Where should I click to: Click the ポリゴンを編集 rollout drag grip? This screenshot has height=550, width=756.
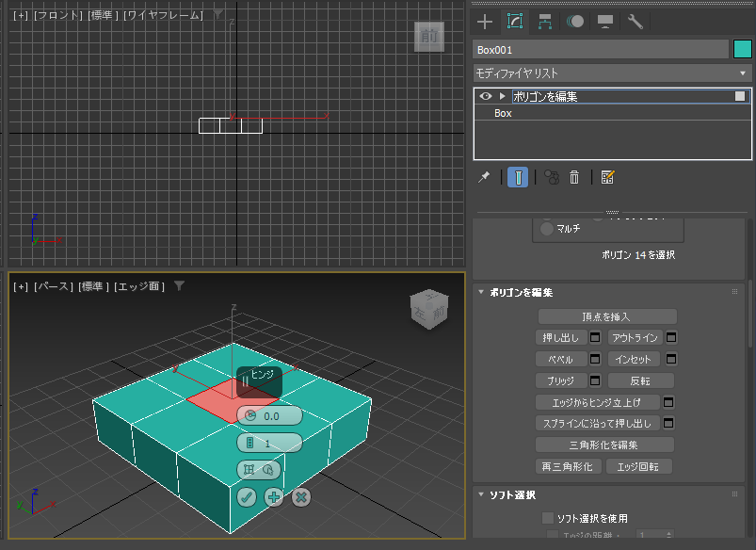tap(734, 291)
